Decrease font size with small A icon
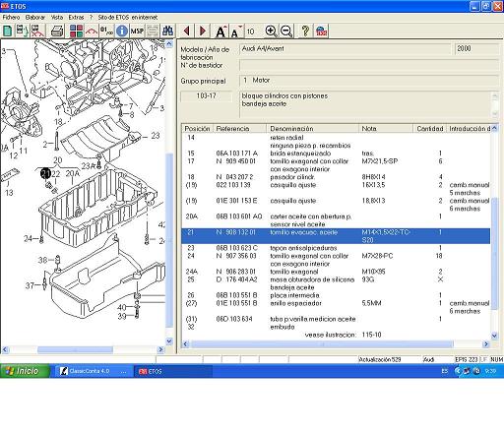This screenshot has width=504, height=432. (x=235, y=32)
